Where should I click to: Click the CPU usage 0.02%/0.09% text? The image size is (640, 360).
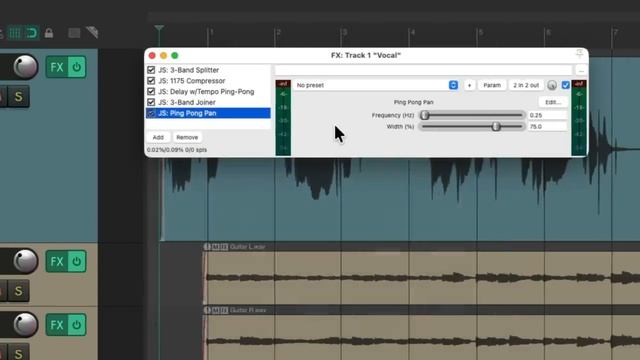pos(177,150)
